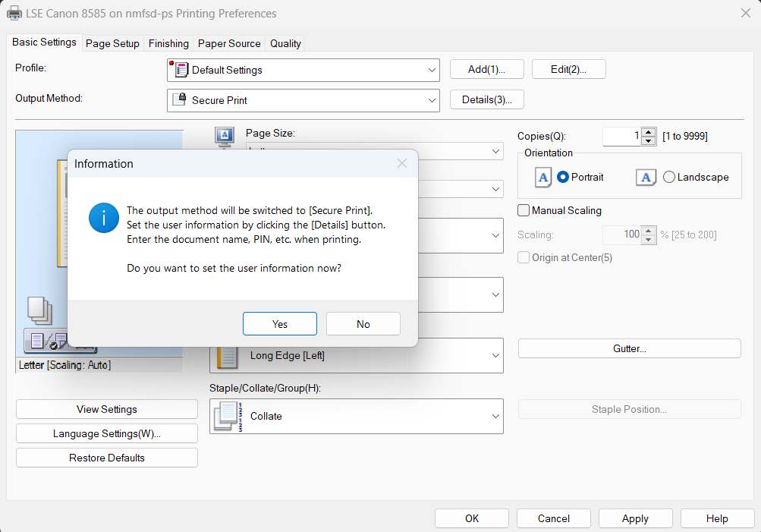This screenshot has height=532, width=761.
Task: Click the printer icon in the title bar
Action: 14,13
